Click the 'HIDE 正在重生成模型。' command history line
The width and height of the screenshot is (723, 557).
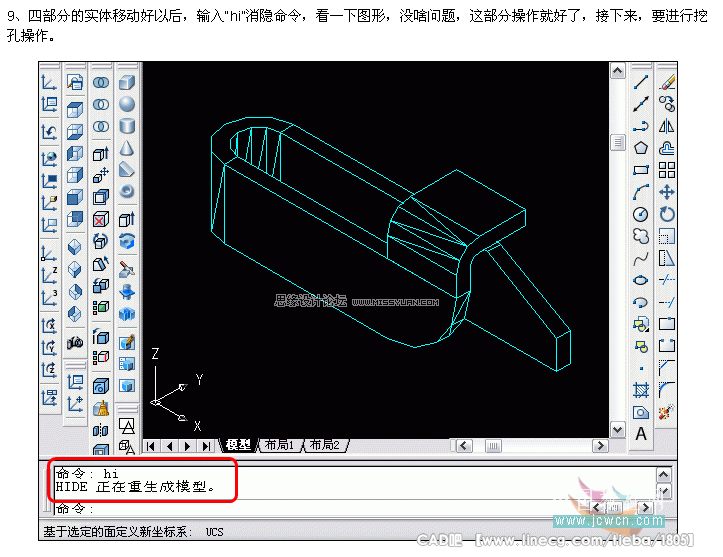135,487
